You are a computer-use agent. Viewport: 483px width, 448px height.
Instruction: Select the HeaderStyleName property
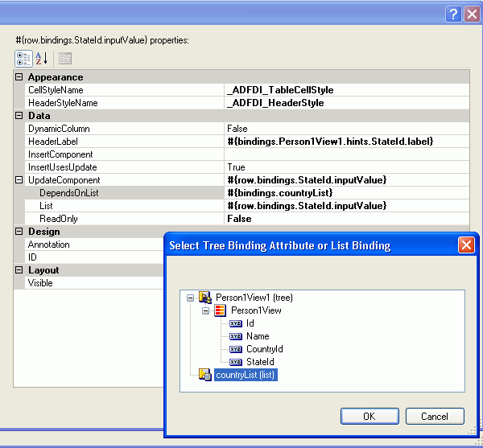click(x=125, y=103)
